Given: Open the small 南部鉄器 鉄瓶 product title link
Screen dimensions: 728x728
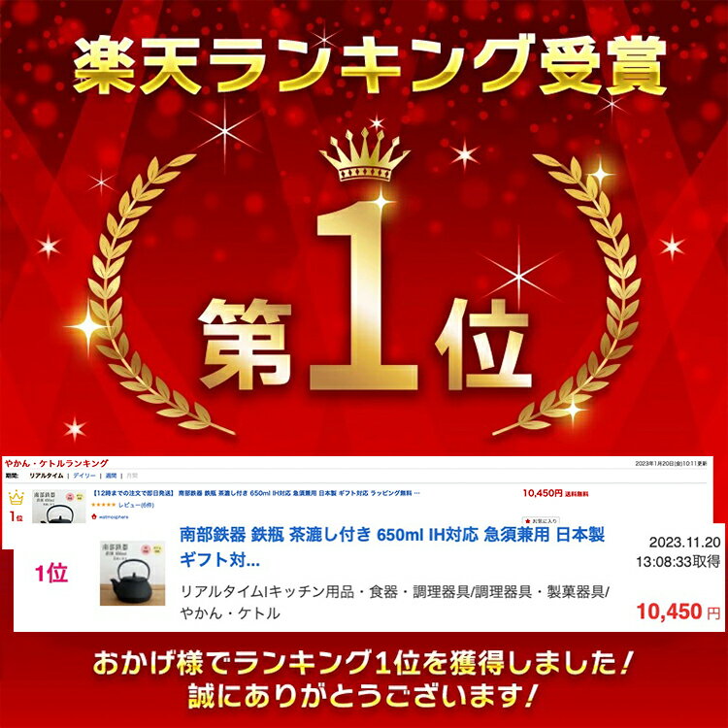Looking at the screenshot, I should click(x=256, y=493).
